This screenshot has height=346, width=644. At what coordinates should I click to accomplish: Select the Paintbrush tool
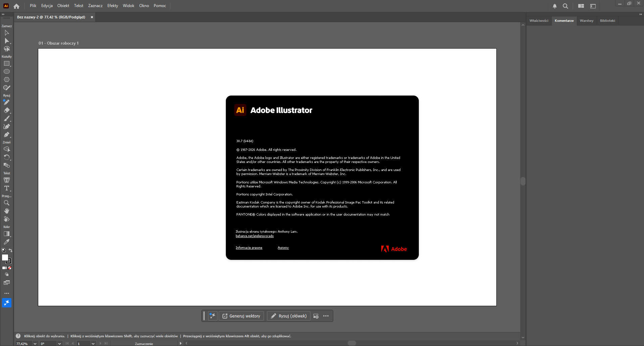(7, 118)
